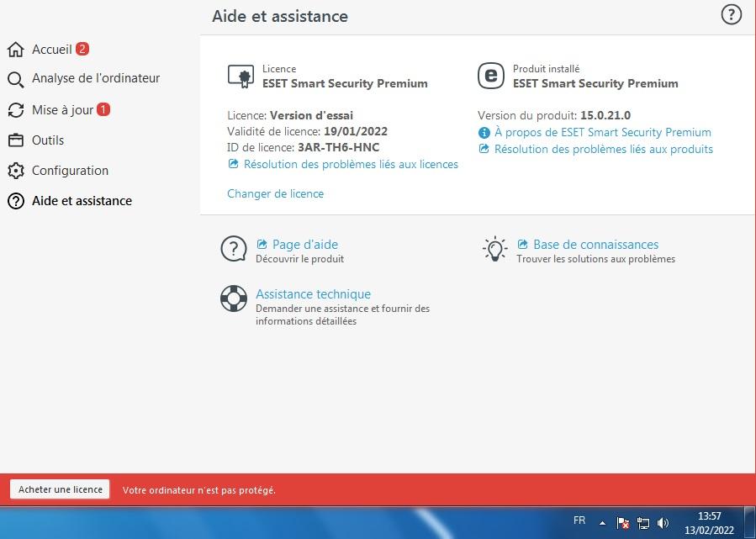Click the speech bubble Page d'aide icon

(234, 249)
